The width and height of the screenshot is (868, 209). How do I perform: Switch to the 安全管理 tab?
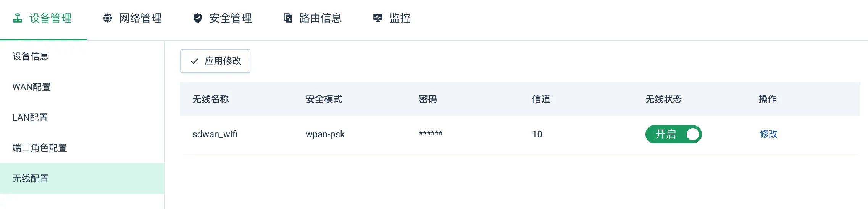222,18
